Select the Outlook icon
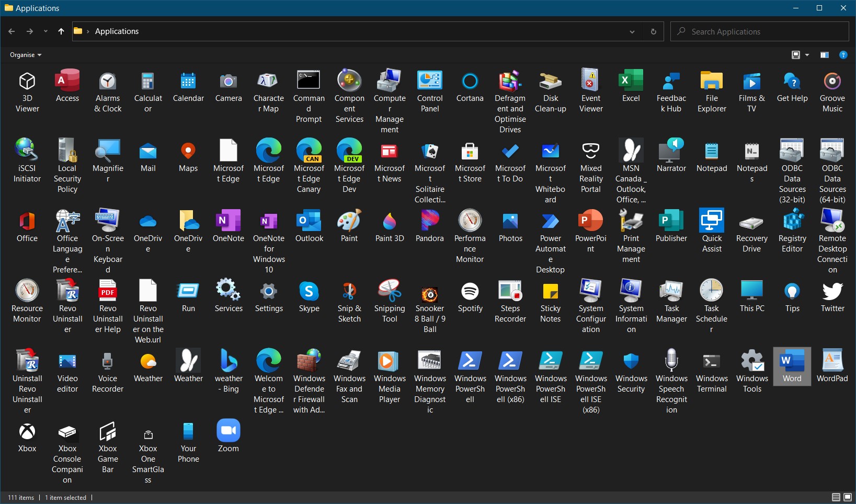The width and height of the screenshot is (856, 504). click(309, 221)
